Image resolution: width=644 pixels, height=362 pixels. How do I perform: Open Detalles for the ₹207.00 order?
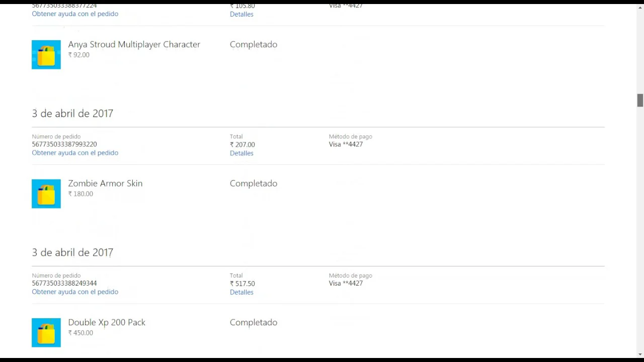click(242, 153)
